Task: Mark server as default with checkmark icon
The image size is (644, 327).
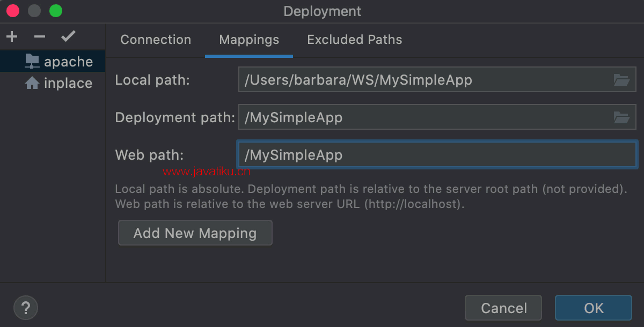Action: pyautogui.click(x=68, y=36)
